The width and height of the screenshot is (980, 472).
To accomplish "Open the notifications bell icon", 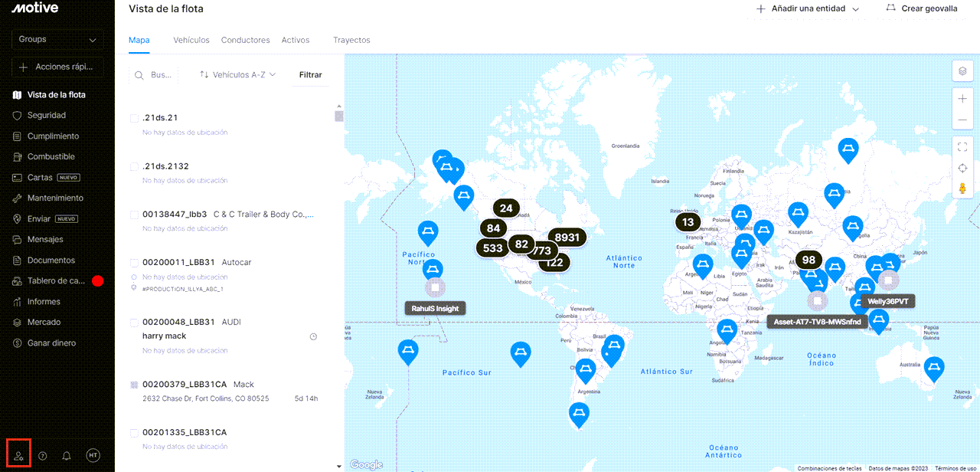I will tap(67, 456).
